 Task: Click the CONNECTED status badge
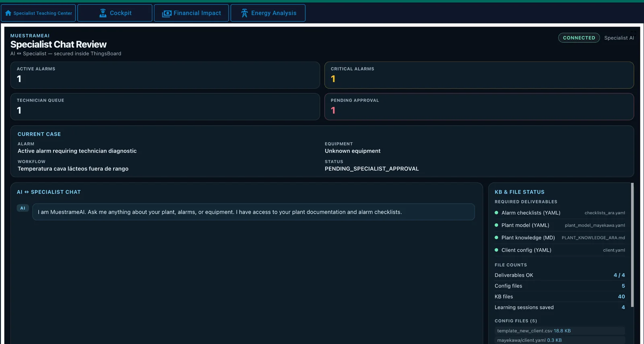579,38
